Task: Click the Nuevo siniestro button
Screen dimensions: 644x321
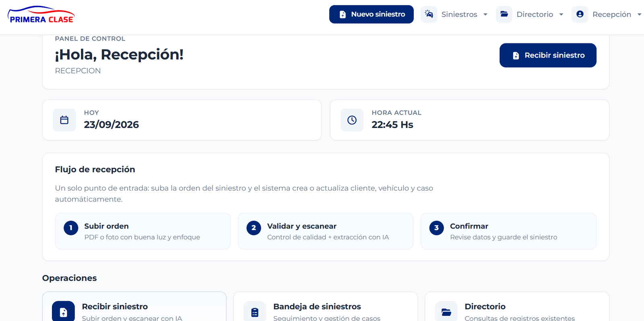Action: pyautogui.click(x=371, y=14)
